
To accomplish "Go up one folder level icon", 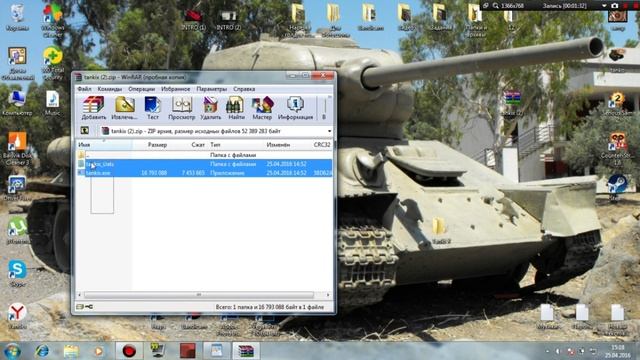I will pos(84,131).
